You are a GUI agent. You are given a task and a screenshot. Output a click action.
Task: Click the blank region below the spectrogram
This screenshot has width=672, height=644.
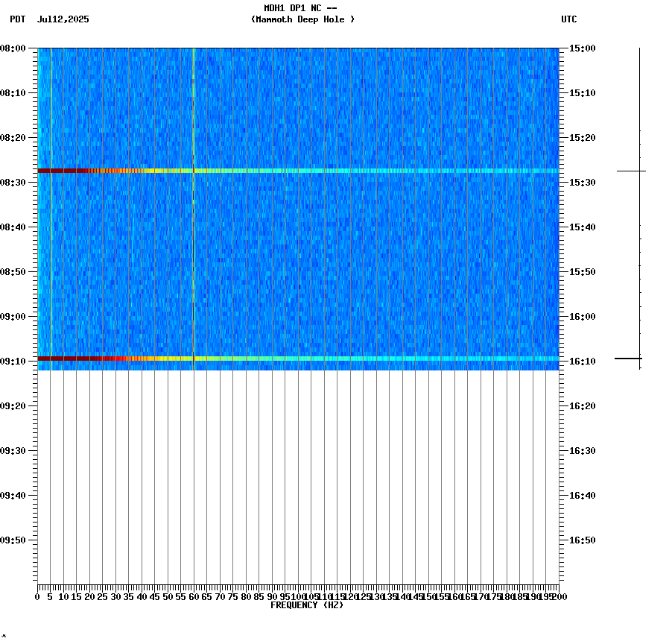[x=298, y=477]
